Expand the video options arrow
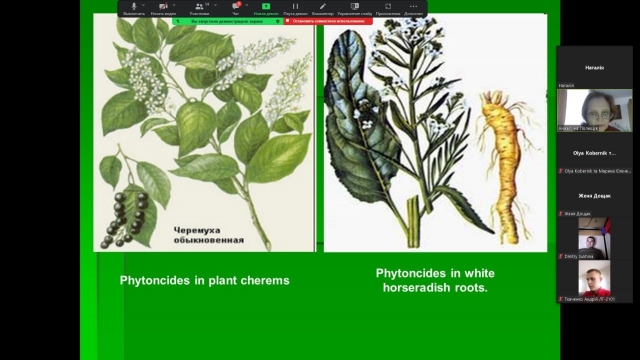Viewport: 640px width, 360px height. coord(174,5)
